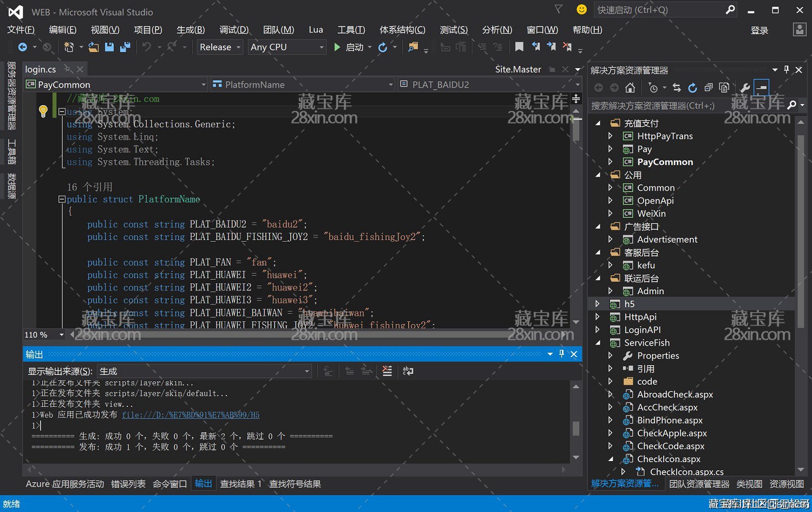
Task: Clear all output with the red-X list icon
Action: (x=387, y=371)
